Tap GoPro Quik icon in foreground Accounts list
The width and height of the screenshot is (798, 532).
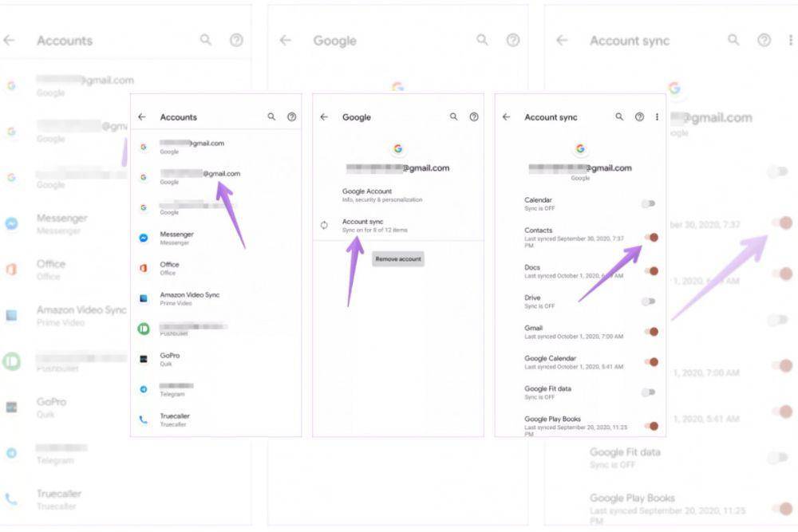(x=144, y=359)
